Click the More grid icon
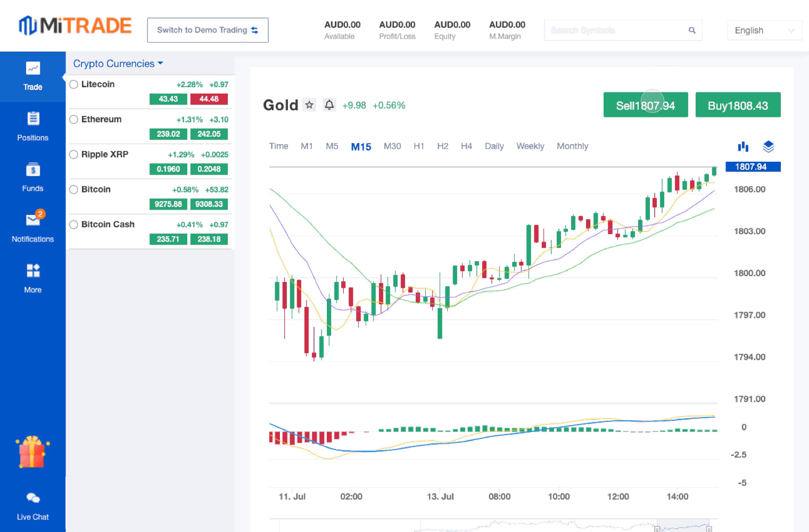This screenshot has width=809, height=532. point(33,271)
